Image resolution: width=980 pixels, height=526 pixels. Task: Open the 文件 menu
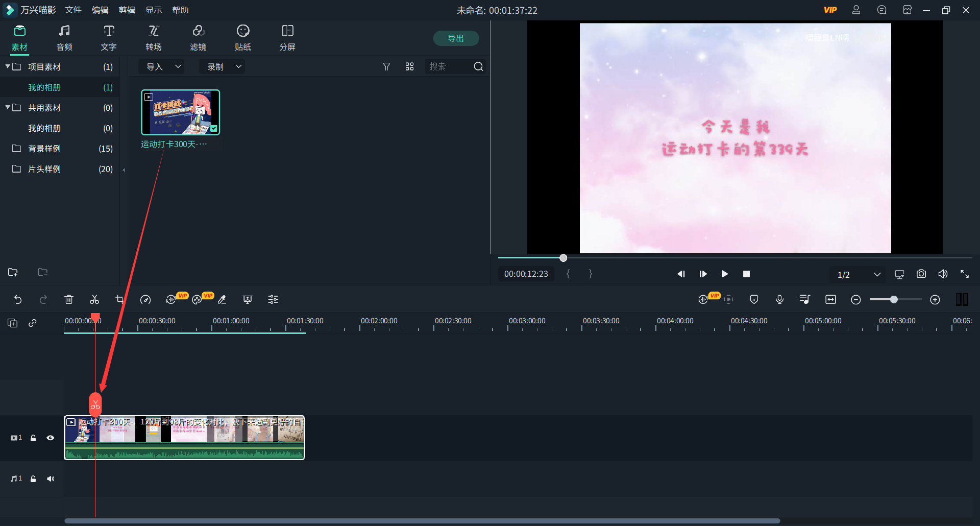coord(73,10)
